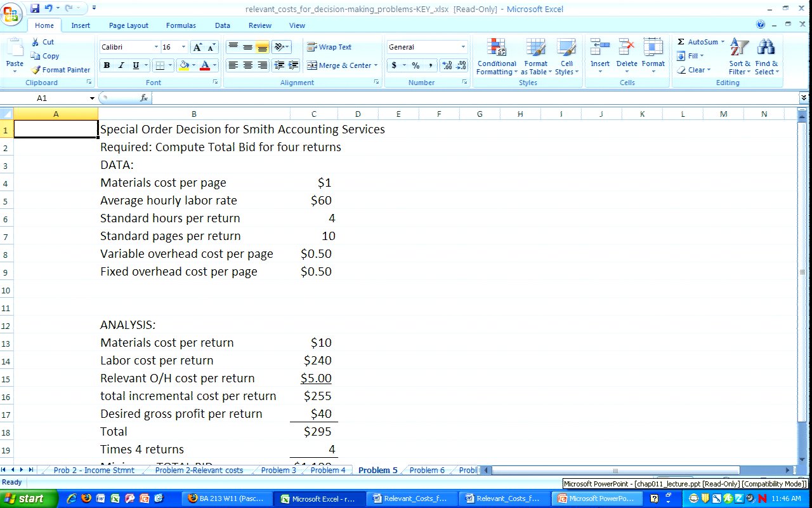Switch to the Formulas ribbon tab
Image resolution: width=812 pixels, height=508 pixels.
[x=181, y=25]
